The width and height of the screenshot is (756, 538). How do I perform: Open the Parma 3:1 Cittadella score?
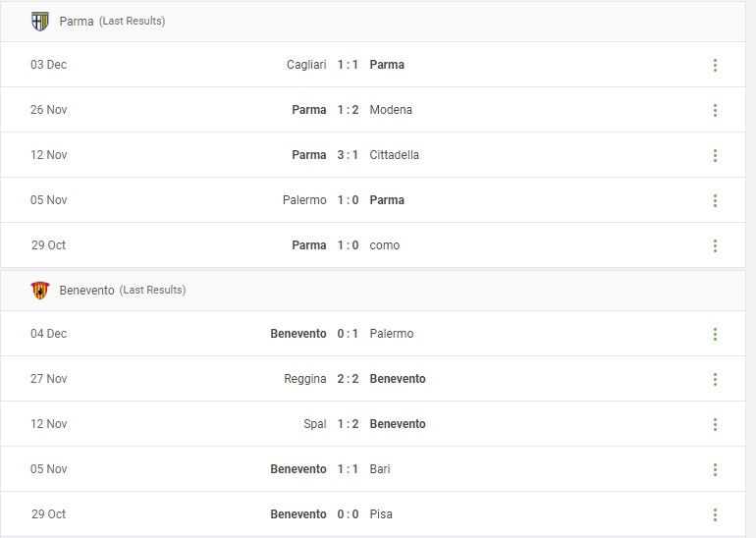[x=348, y=155]
